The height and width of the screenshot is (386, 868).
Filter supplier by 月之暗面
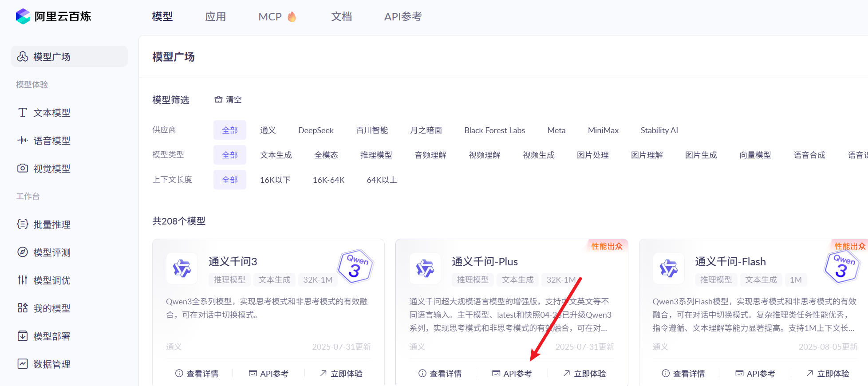(x=426, y=130)
